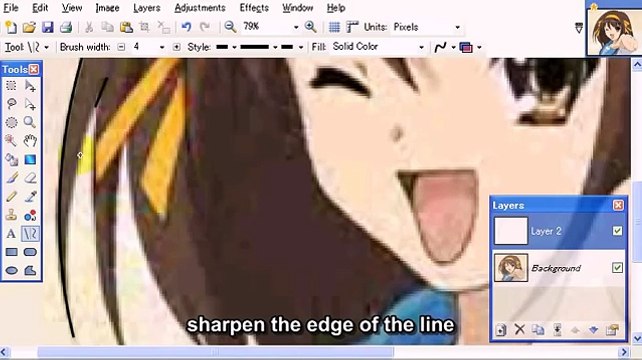The width and height of the screenshot is (642, 360).
Task: Select the Line/Curve tool
Action: [30, 234]
